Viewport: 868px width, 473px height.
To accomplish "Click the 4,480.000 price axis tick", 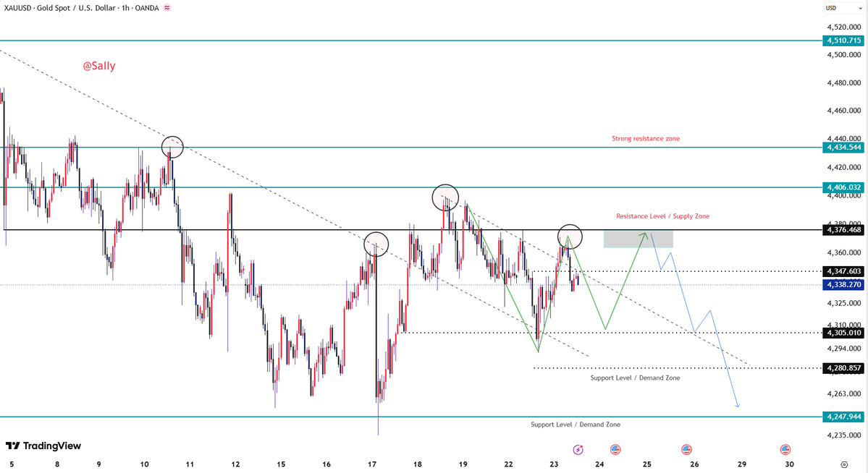I will 843,82.
